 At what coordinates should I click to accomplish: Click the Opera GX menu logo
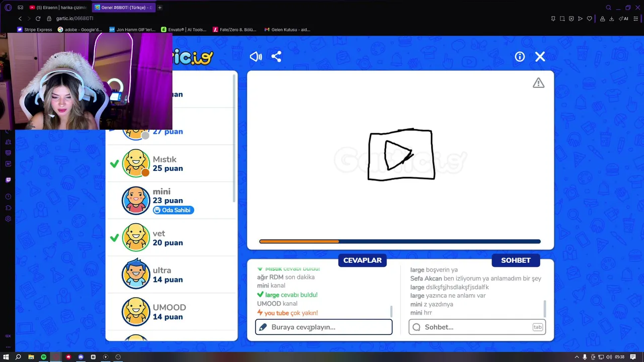tap(8, 8)
